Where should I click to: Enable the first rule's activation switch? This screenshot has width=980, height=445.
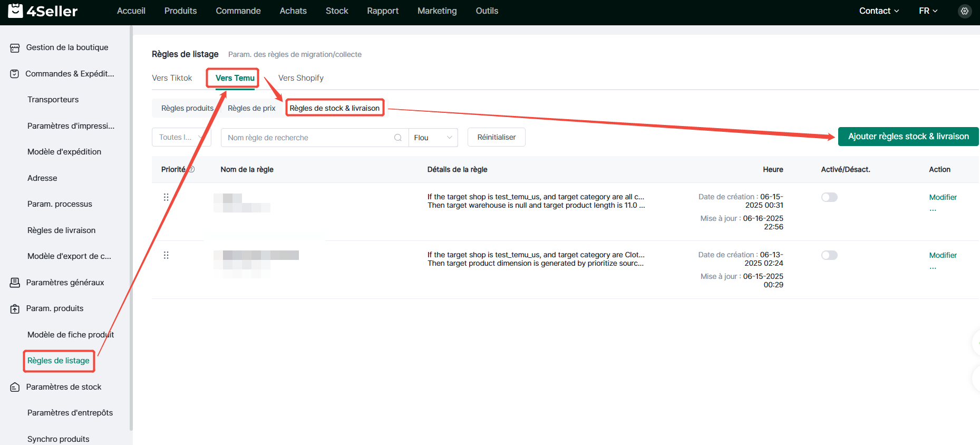[829, 197]
